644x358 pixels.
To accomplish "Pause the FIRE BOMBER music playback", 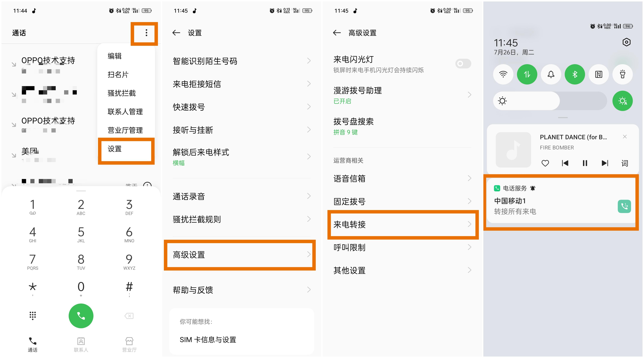I will (x=585, y=163).
